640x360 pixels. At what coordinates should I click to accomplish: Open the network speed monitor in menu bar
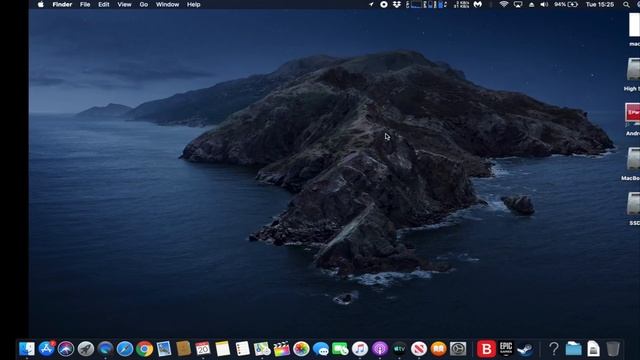click(x=461, y=4)
